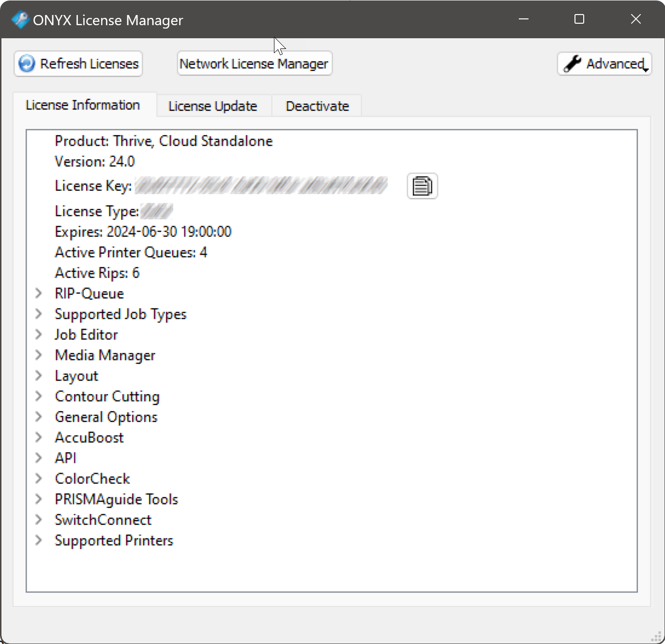Expand the Layout tree item
Viewport: 665px width, 644px height.
(x=40, y=375)
